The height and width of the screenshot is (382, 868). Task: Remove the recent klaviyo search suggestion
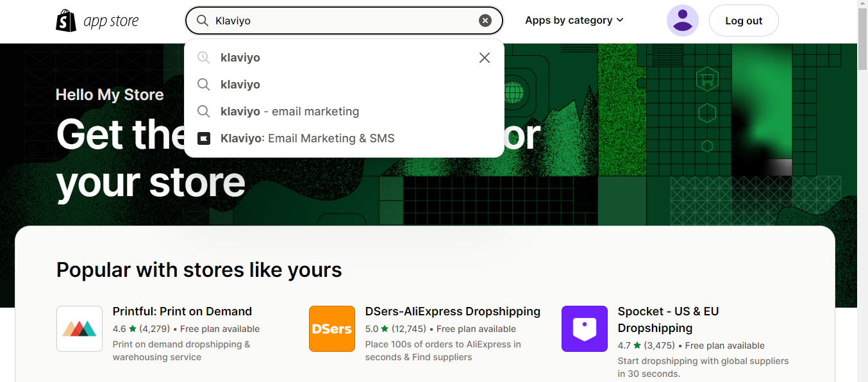click(485, 58)
